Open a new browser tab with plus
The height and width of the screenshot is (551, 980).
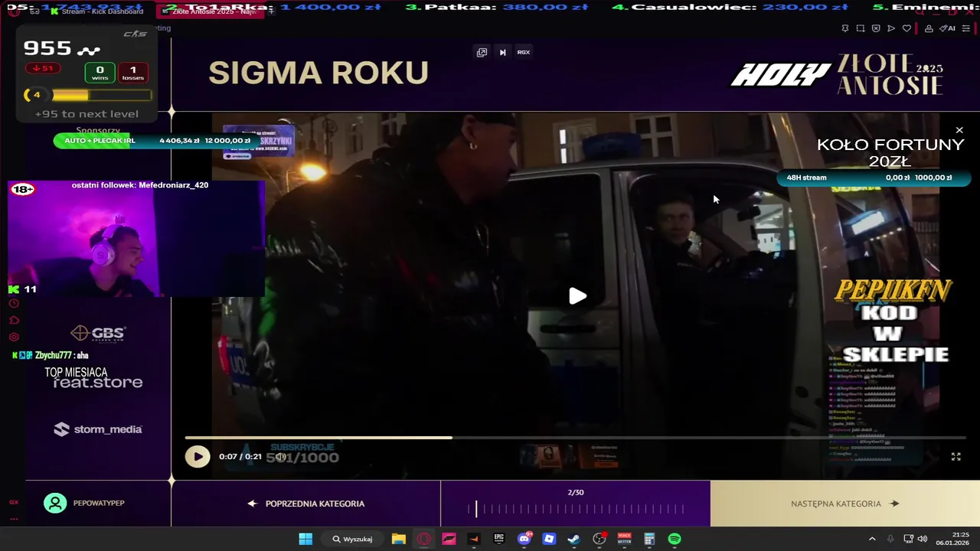271,11
